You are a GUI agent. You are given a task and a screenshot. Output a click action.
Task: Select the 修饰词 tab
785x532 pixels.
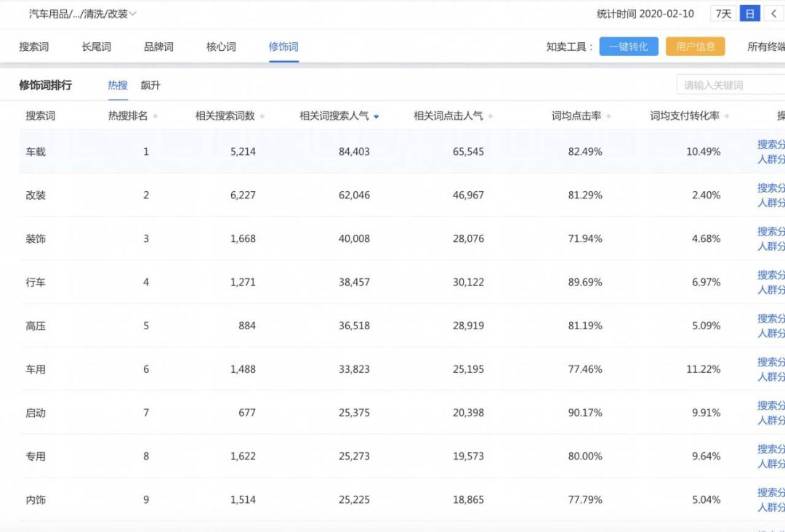tap(283, 47)
